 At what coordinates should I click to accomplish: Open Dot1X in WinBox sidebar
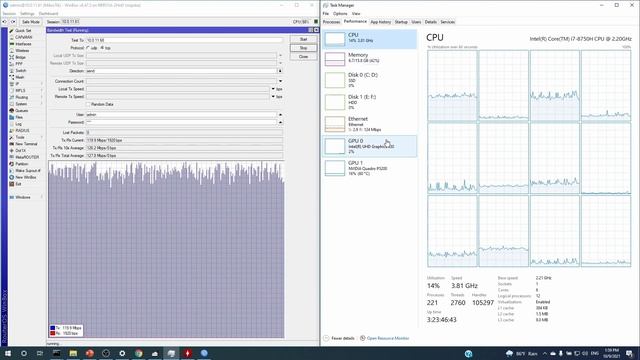click(21, 151)
